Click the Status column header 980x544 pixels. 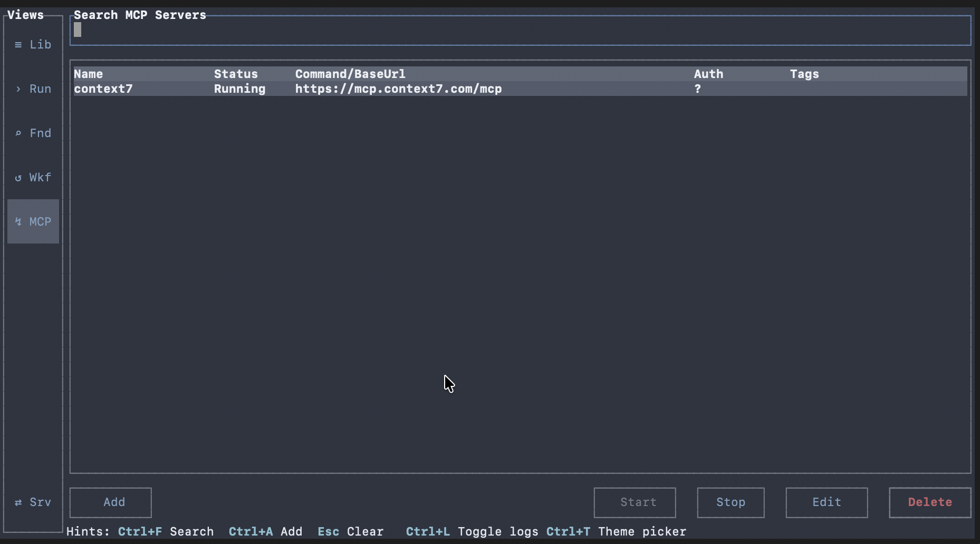(x=235, y=74)
